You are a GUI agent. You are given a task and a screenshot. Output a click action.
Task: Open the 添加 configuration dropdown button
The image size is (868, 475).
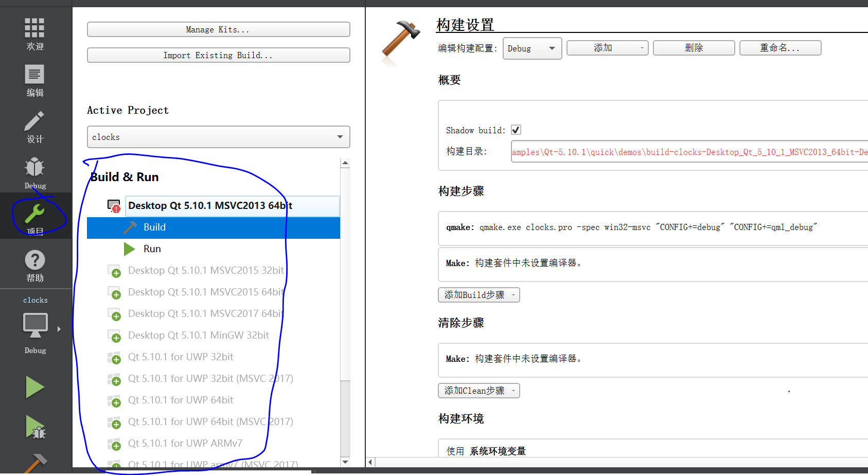(607, 48)
